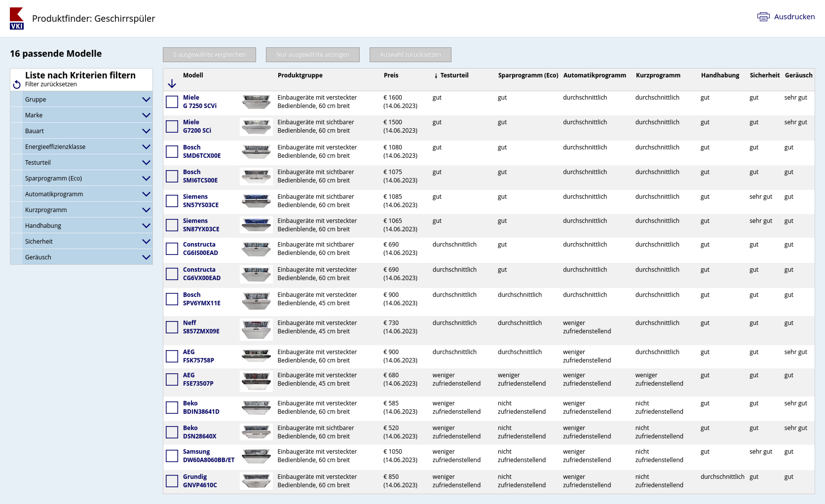The image size is (825, 504).
Task: Select the Constructa CG6VX00EAD checkbox
Action: pyautogui.click(x=172, y=274)
